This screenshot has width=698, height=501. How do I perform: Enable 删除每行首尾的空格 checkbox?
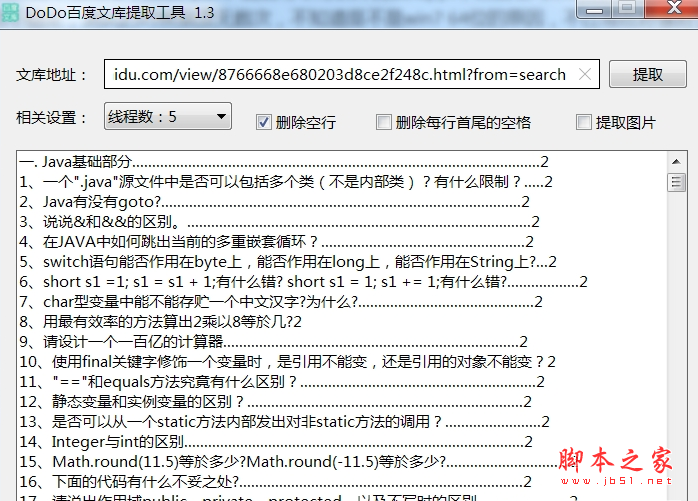tap(383, 122)
